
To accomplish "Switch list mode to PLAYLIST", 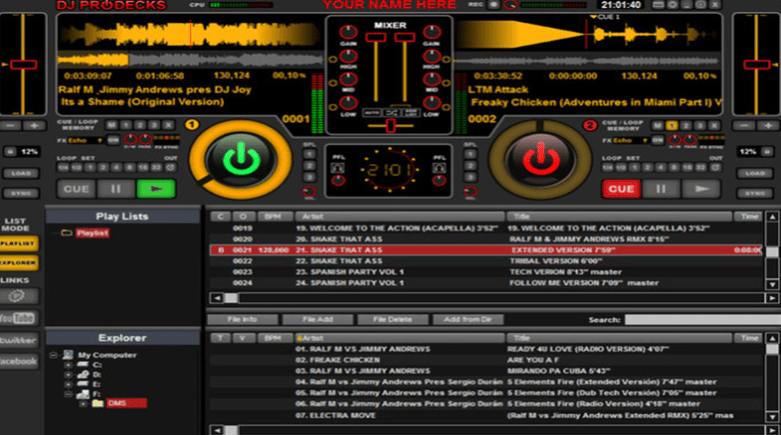I will tap(18, 243).
